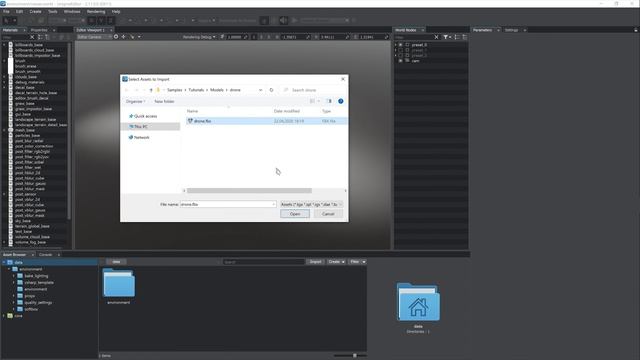Select the cam node in World Nodes

click(x=415, y=61)
